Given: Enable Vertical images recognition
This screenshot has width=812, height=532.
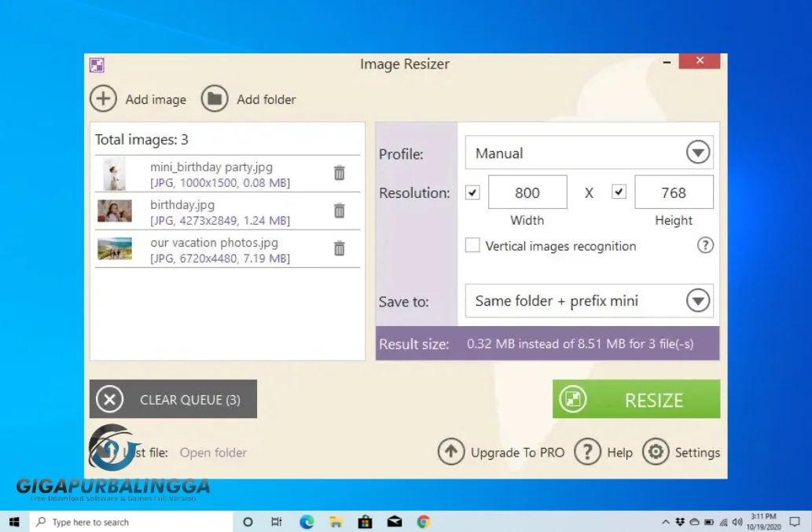Looking at the screenshot, I should 472,245.
